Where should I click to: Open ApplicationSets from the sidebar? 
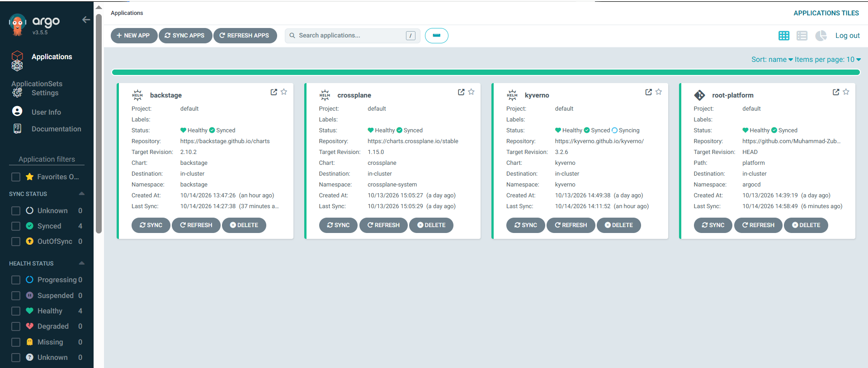pyautogui.click(x=37, y=84)
